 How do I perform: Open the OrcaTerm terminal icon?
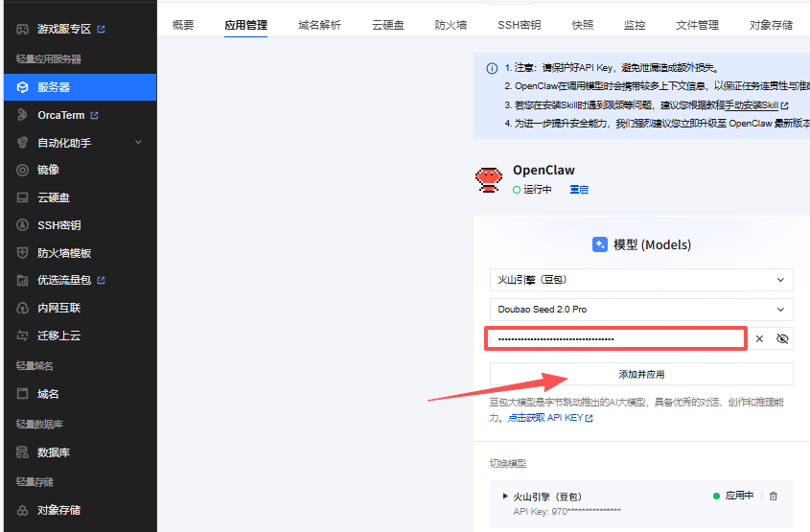click(x=22, y=115)
